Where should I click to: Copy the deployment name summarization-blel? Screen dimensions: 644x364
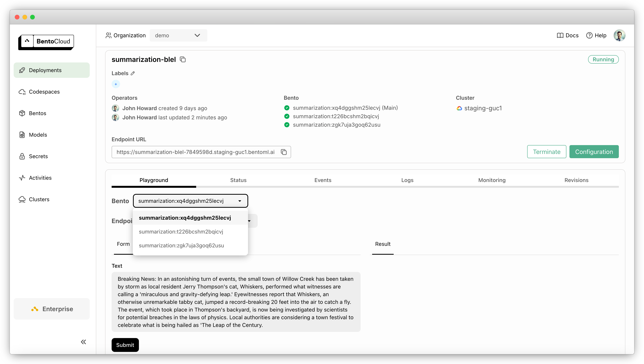pyautogui.click(x=183, y=60)
